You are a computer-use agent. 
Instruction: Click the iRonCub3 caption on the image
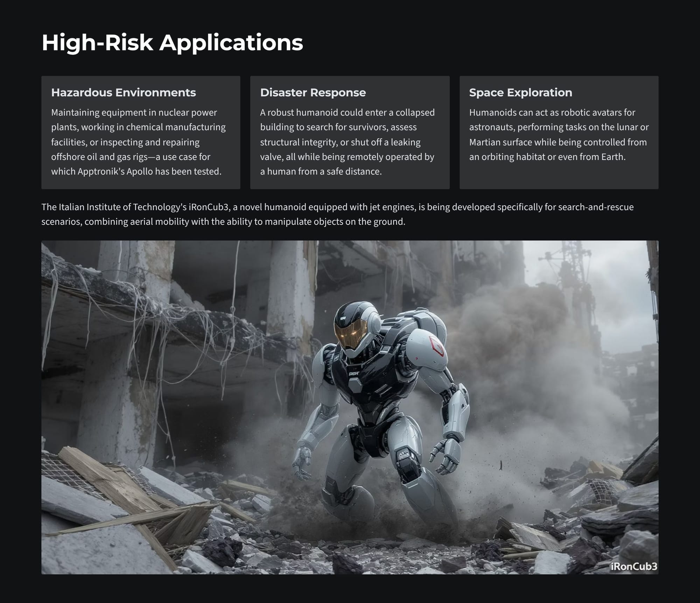click(x=634, y=566)
